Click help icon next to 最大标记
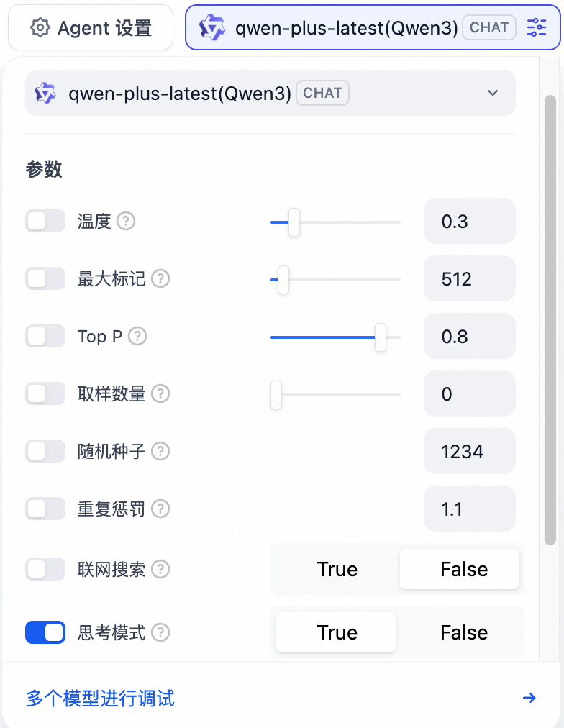 160,279
